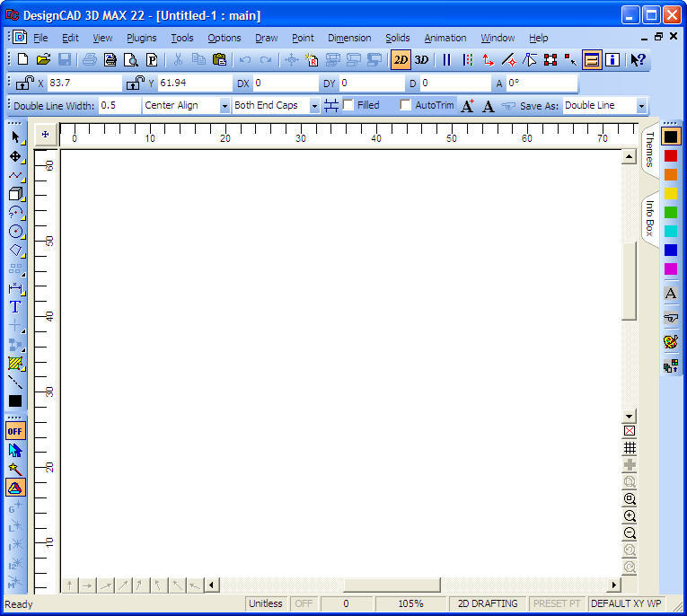This screenshot has height=616, width=687.
Task: Select the dimension tool
Action: tap(15, 288)
